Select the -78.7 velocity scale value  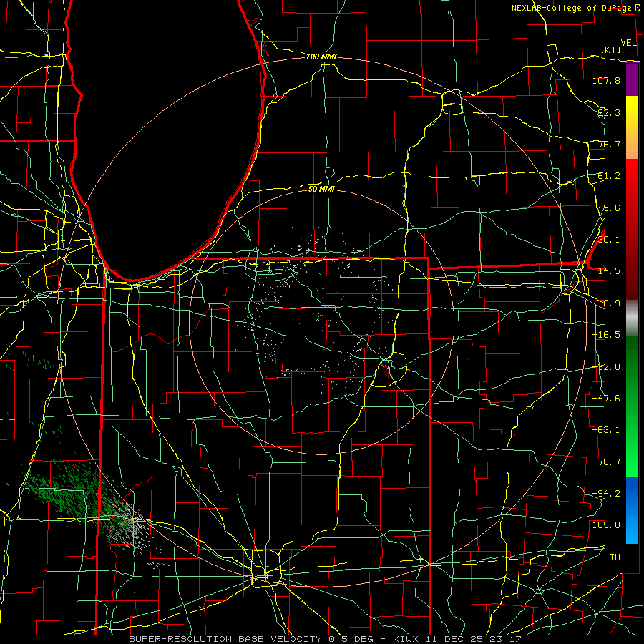pos(606,462)
